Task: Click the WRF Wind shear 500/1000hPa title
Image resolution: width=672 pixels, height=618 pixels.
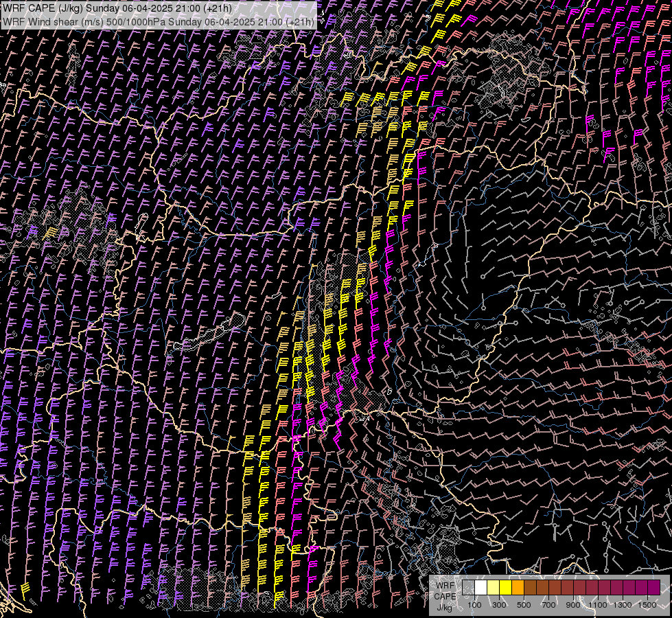Action: click(x=159, y=22)
